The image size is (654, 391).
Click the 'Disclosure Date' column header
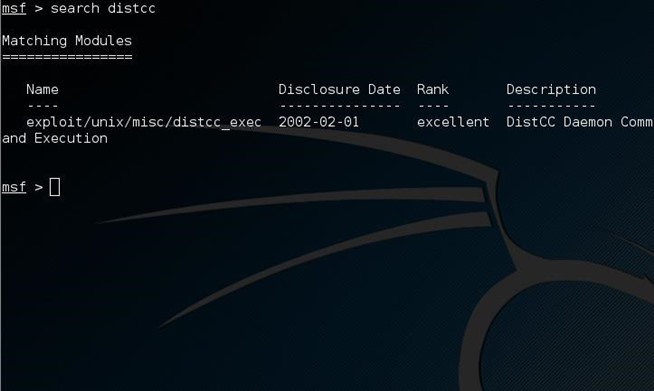click(x=339, y=89)
